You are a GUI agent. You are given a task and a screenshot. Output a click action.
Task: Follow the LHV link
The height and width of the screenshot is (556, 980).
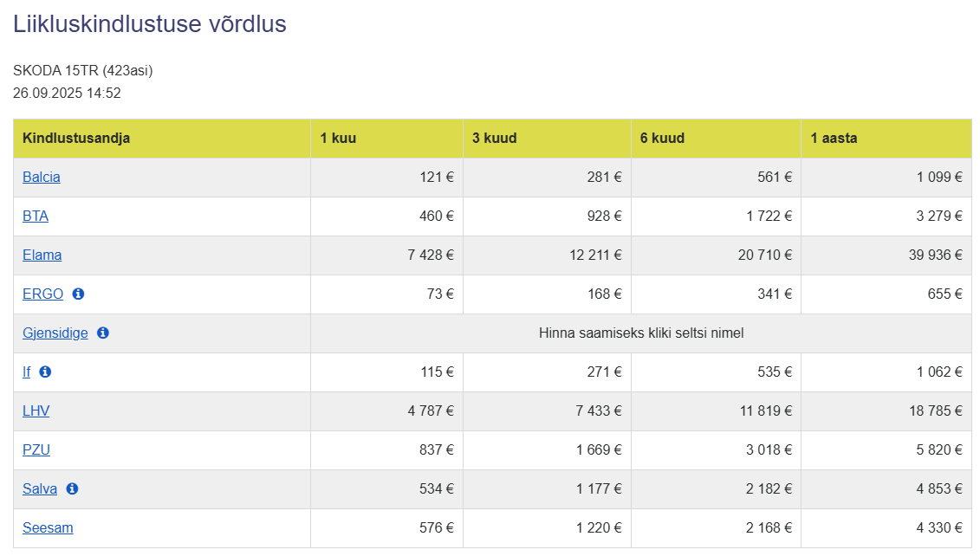(x=36, y=411)
